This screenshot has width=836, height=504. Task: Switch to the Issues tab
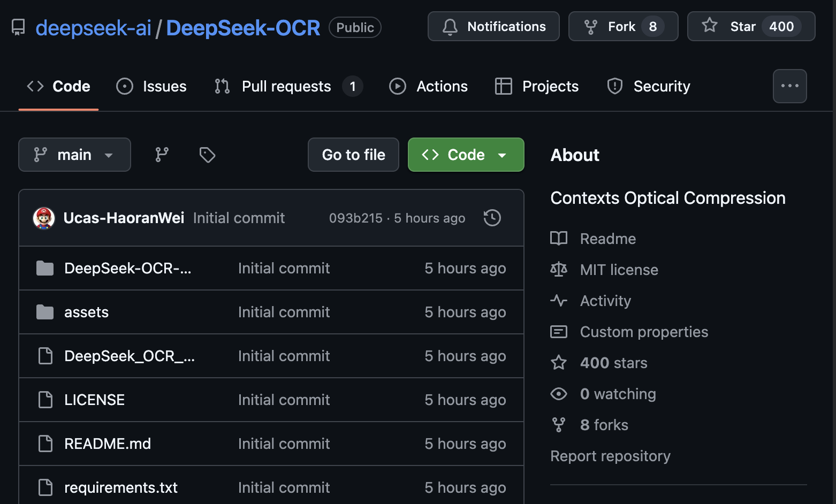tap(151, 86)
